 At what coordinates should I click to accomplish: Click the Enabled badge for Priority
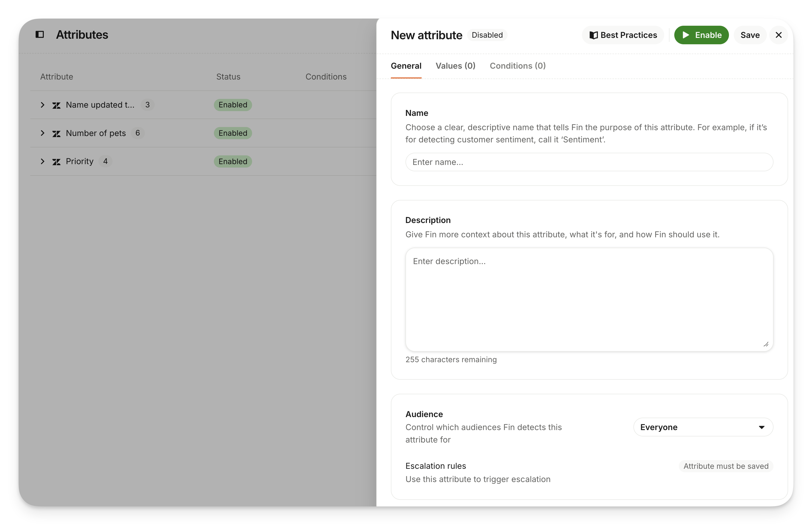pyautogui.click(x=233, y=161)
